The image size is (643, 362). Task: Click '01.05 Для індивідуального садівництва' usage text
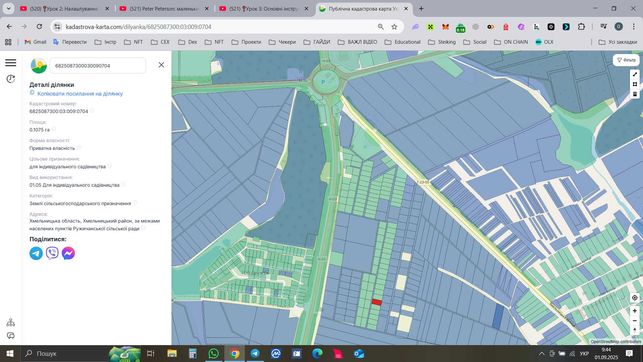click(x=74, y=185)
